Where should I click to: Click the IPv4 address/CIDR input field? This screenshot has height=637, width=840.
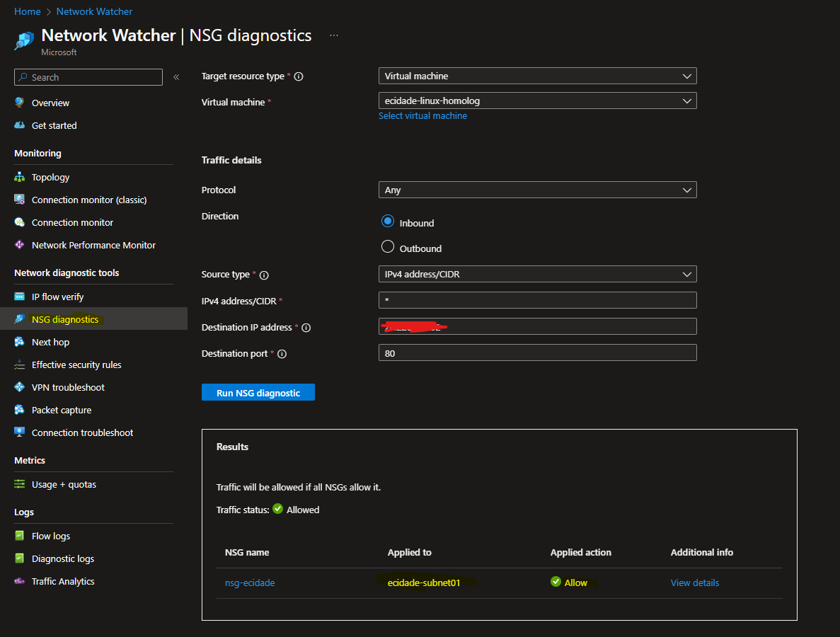pyautogui.click(x=537, y=300)
